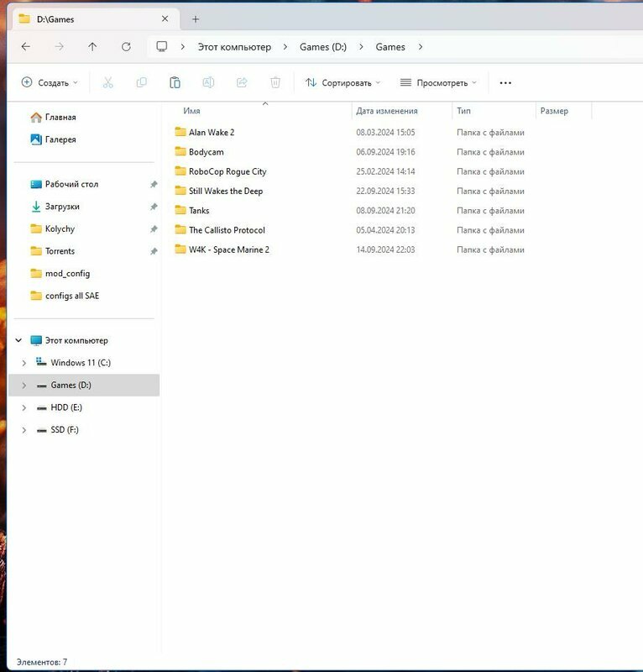Viewport: 643px width, 672px height.
Task: Collapse the Этот компьютер tree node
Action: (18, 341)
